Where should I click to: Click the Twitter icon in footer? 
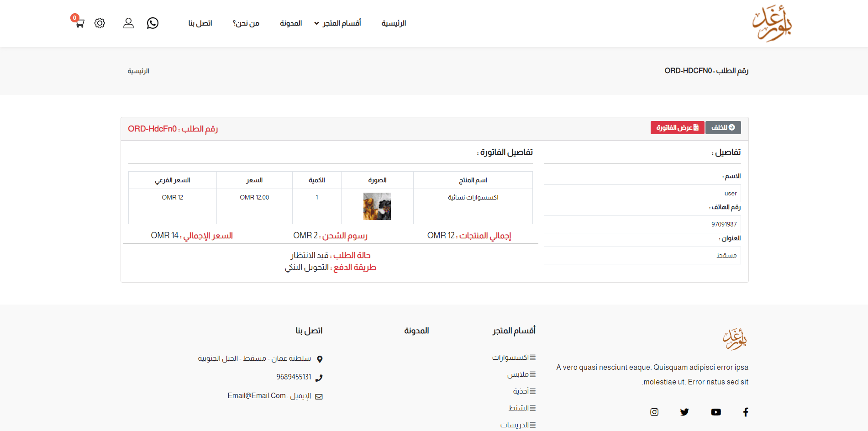(x=684, y=412)
